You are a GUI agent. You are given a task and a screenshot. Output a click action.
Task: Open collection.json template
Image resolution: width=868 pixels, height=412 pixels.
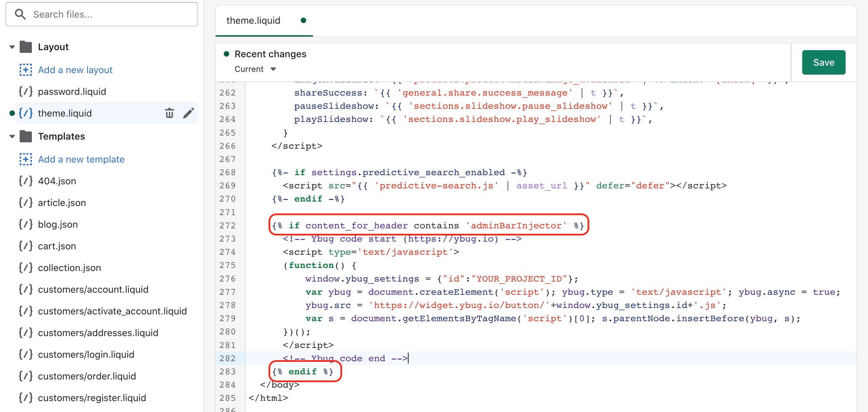(x=70, y=268)
